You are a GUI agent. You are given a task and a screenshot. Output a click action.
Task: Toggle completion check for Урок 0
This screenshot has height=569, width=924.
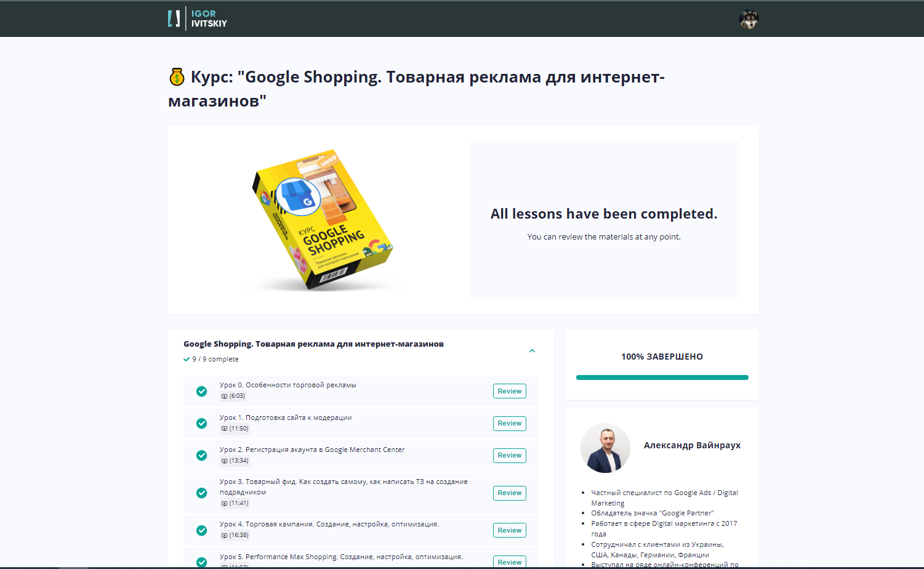(x=201, y=391)
